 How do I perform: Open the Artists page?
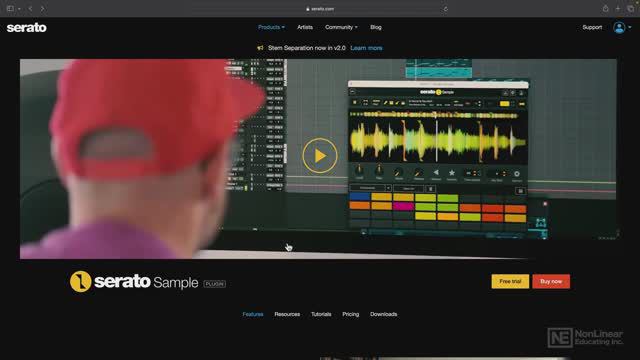point(305,27)
